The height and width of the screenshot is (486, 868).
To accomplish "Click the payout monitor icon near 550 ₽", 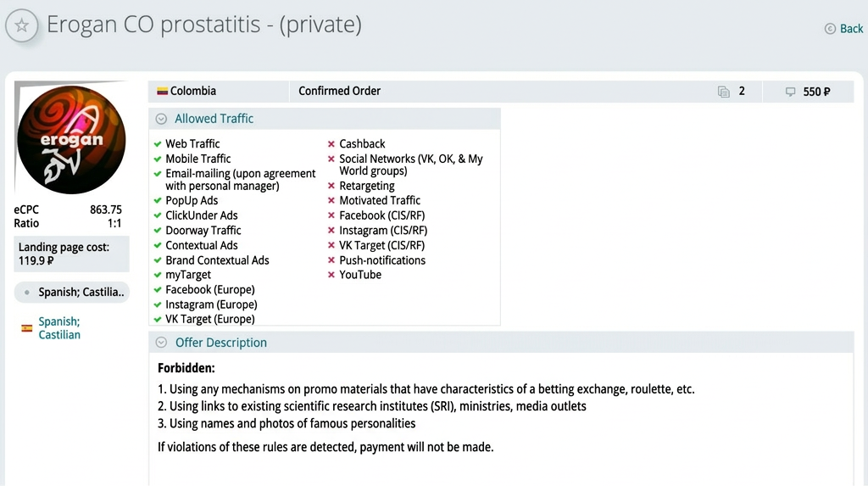I will pos(791,92).
